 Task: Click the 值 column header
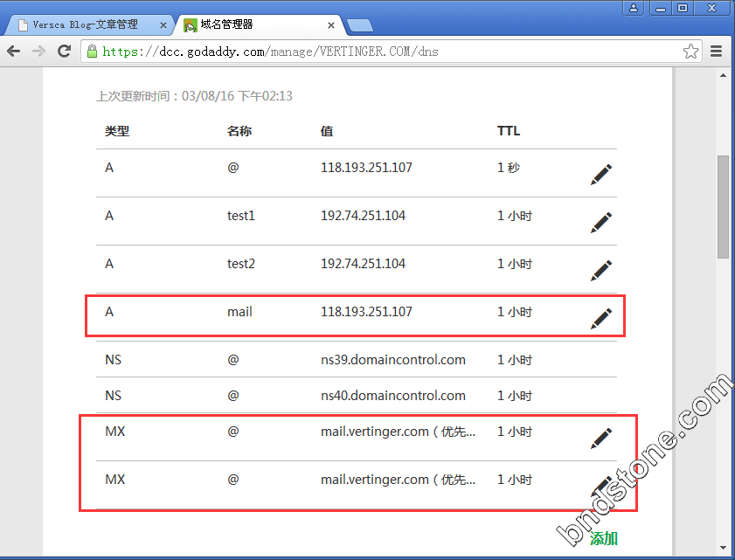[x=327, y=131]
